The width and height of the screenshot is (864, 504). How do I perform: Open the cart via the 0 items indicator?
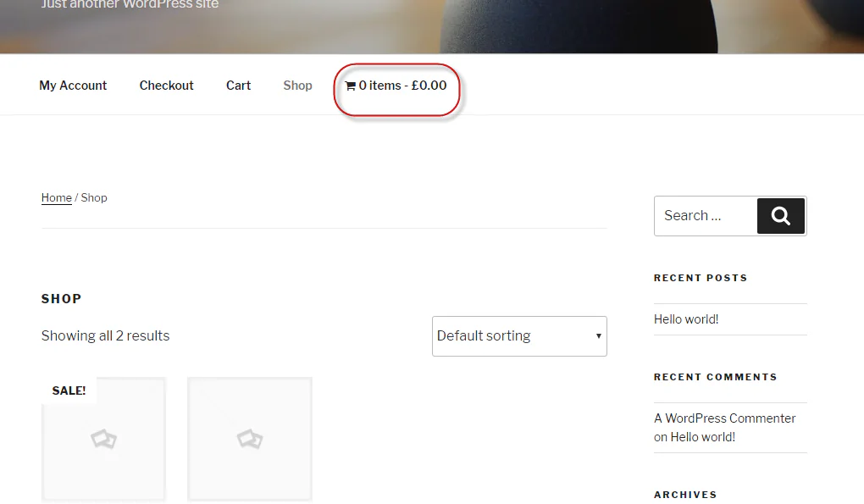click(396, 85)
